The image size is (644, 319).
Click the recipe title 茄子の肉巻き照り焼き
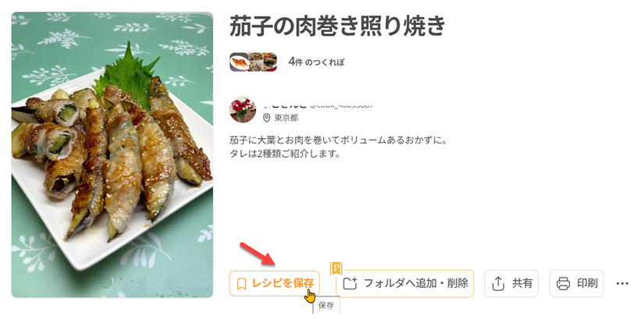click(x=337, y=27)
